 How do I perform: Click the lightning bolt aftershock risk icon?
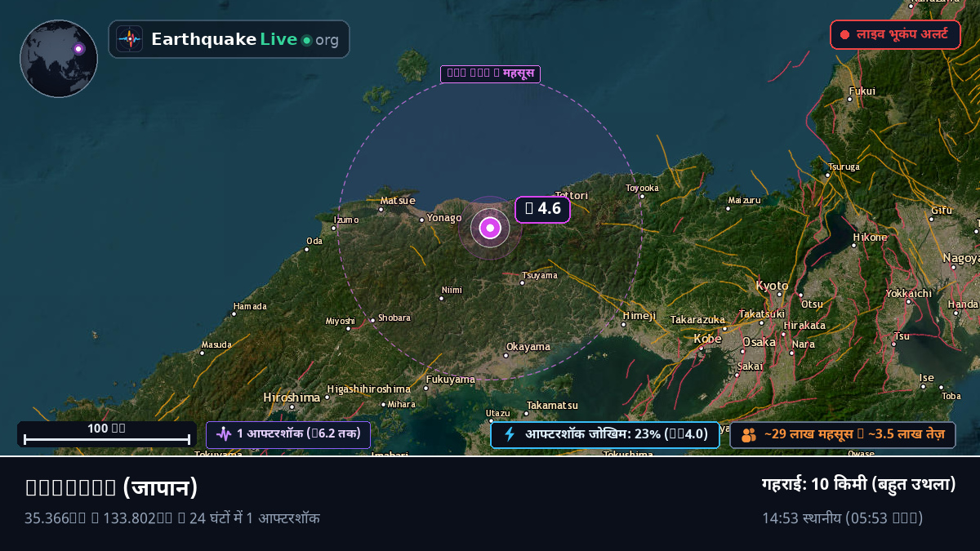[510, 434]
